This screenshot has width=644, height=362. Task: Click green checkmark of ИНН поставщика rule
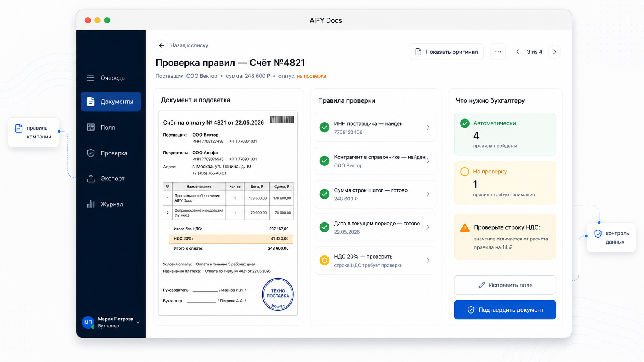pyautogui.click(x=325, y=127)
